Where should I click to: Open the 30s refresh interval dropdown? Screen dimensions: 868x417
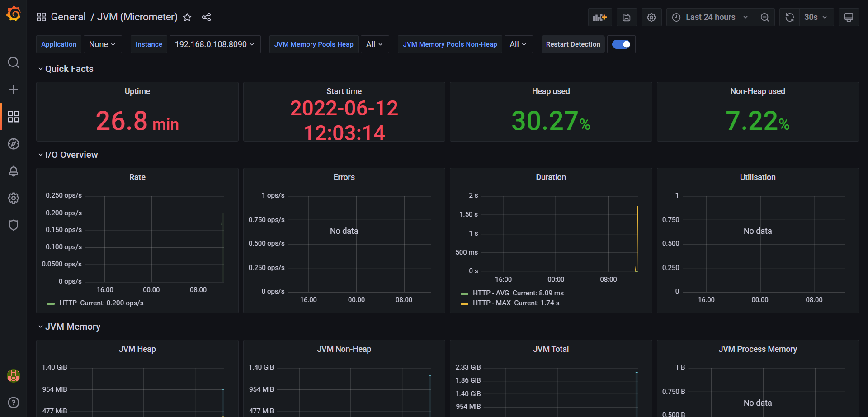816,17
